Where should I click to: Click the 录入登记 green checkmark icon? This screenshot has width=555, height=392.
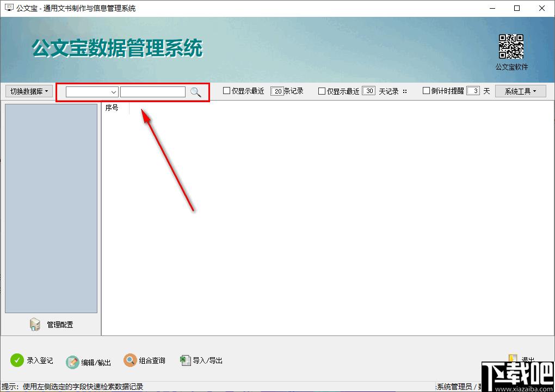pos(17,360)
